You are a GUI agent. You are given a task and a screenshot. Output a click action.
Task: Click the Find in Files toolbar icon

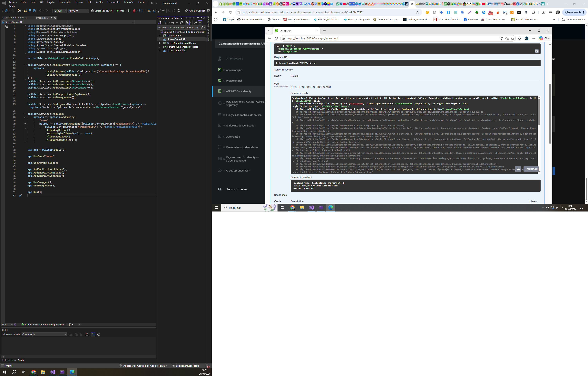[x=149, y=11]
